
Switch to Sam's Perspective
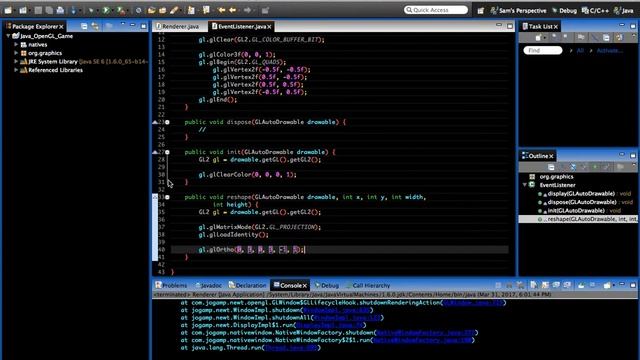518,11
